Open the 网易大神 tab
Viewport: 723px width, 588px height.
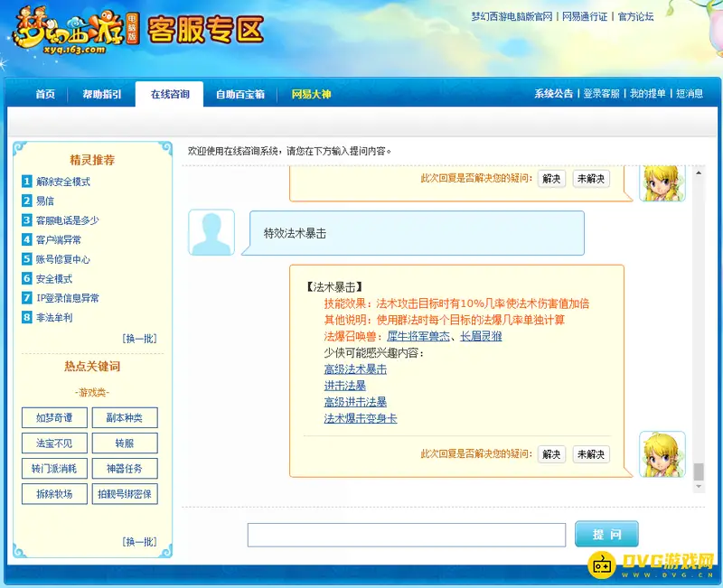(x=311, y=95)
